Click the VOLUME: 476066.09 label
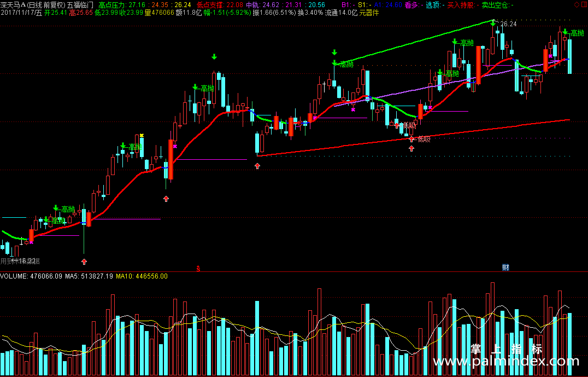588x377 pixels. (31, 276)
